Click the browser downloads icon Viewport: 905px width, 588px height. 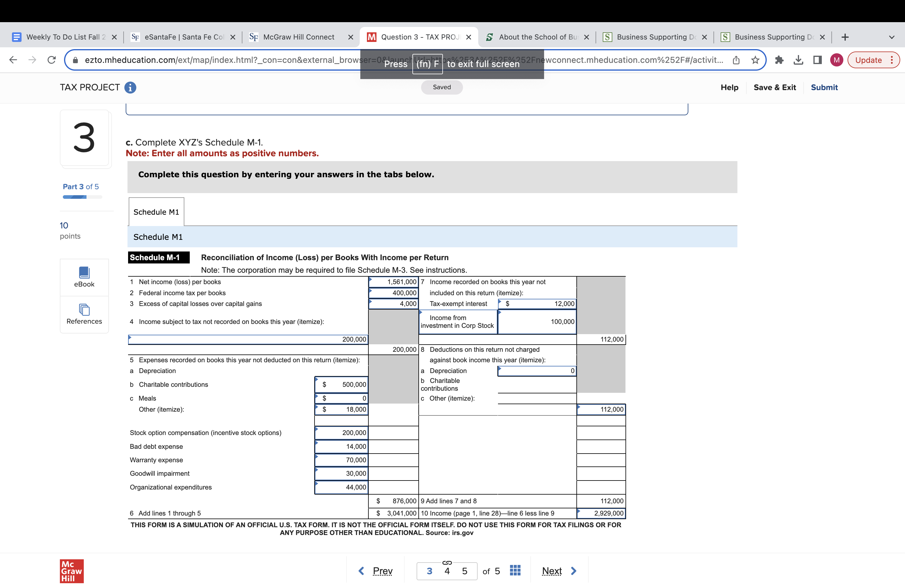pos(798,60)
